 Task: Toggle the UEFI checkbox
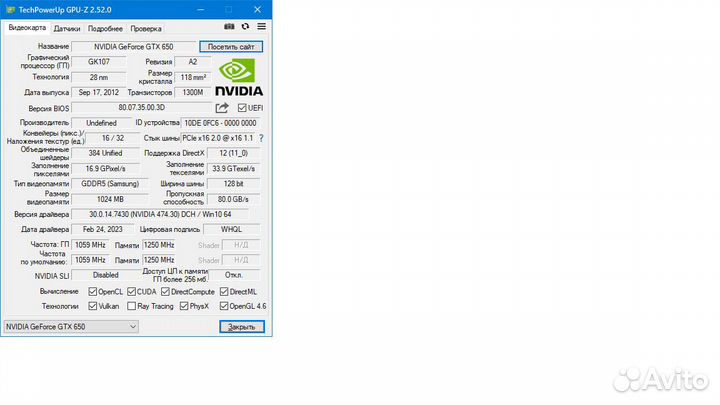click(242, 108)
